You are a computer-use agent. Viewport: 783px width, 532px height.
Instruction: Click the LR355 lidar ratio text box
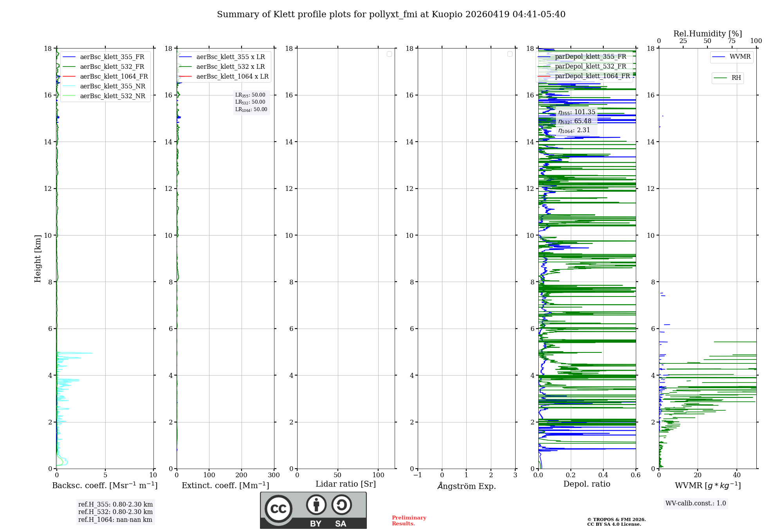(x=251, y=95)
